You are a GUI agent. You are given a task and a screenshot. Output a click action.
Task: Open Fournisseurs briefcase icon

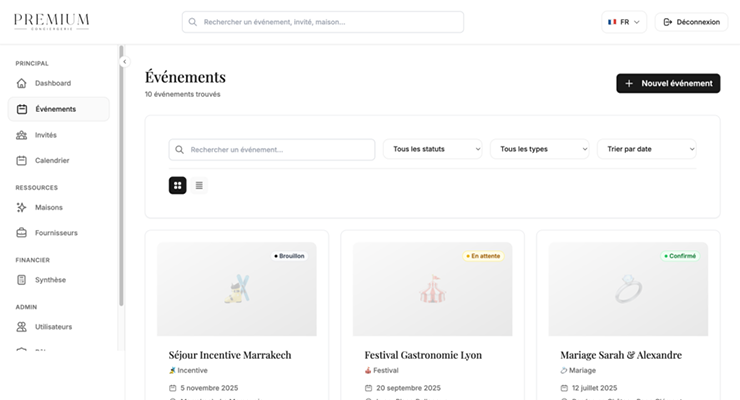22,233
